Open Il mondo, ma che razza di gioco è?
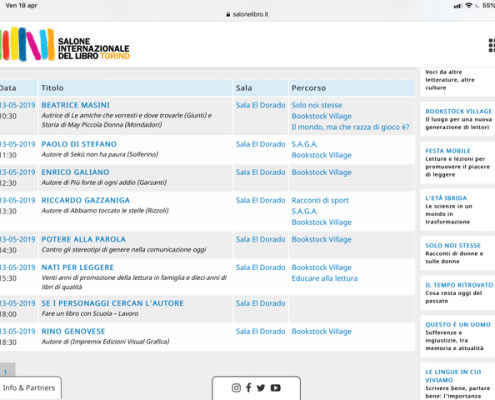The width and height of the screenshot is (495, 400). 350,127
